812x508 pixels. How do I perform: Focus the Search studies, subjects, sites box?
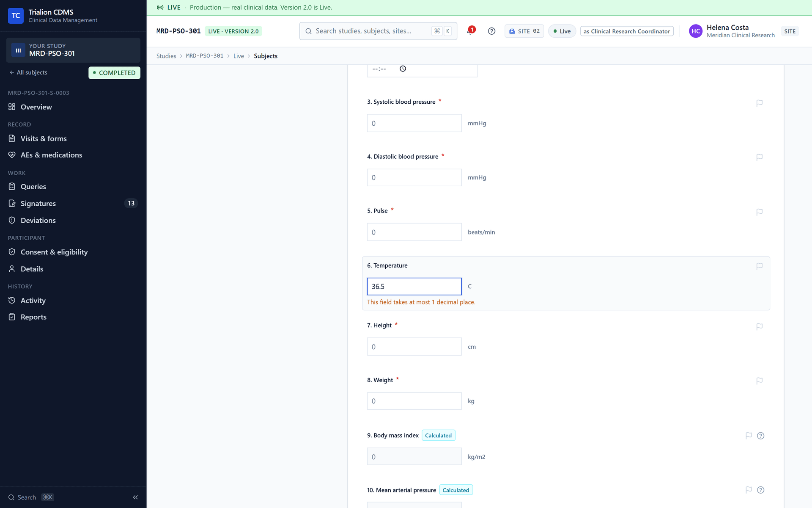[378, 31]
